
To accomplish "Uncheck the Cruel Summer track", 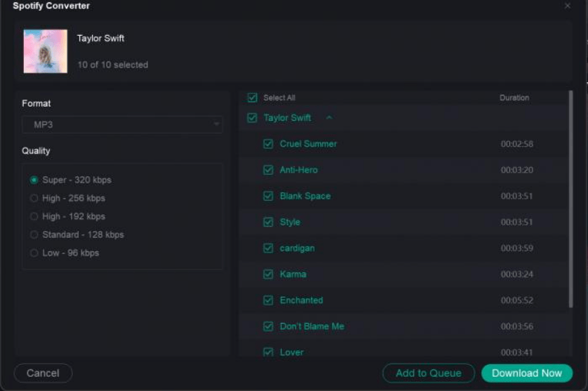I will pyautogui.click(x=268, y=144).
